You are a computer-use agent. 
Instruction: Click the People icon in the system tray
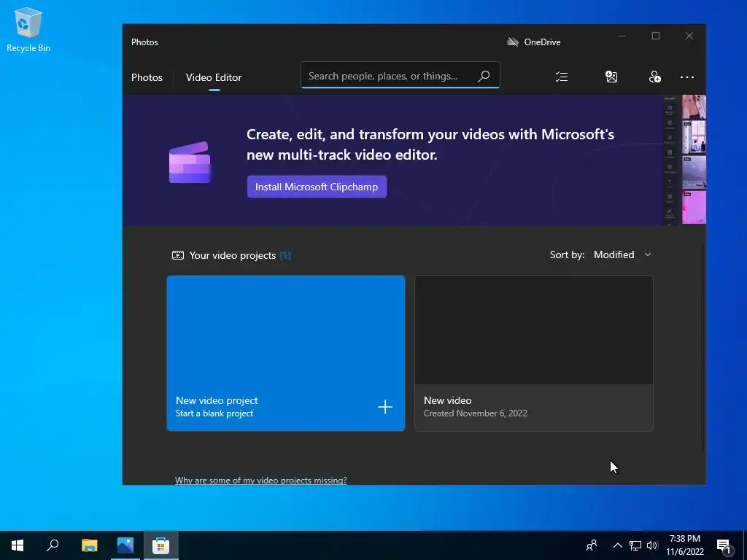[592, 545]
